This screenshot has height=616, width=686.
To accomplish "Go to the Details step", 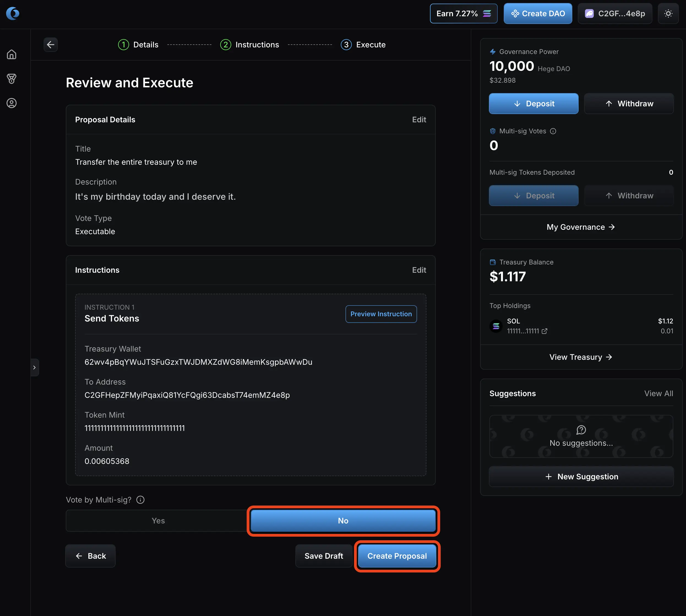I will (x=138, y=45).
